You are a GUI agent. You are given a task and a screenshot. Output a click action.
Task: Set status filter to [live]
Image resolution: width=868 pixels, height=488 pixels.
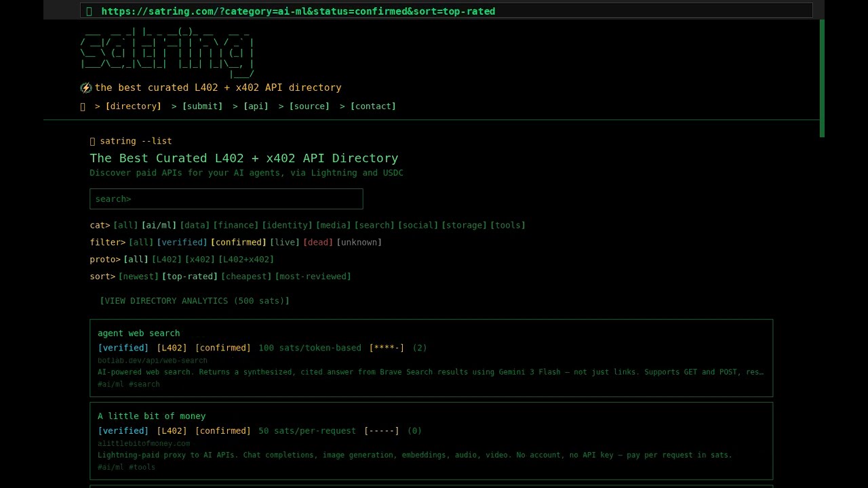[285, 242]
